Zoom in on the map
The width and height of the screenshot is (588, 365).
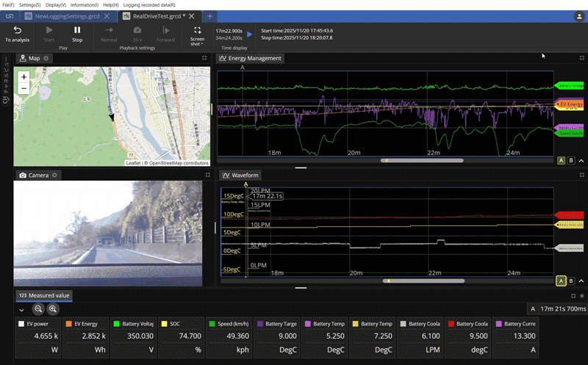pos(24,76)
